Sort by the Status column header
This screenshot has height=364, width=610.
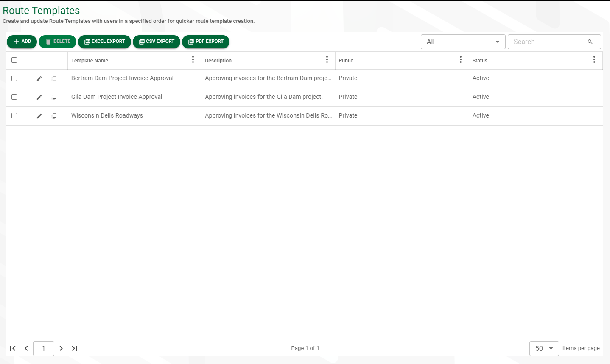[x=480, y=61]
